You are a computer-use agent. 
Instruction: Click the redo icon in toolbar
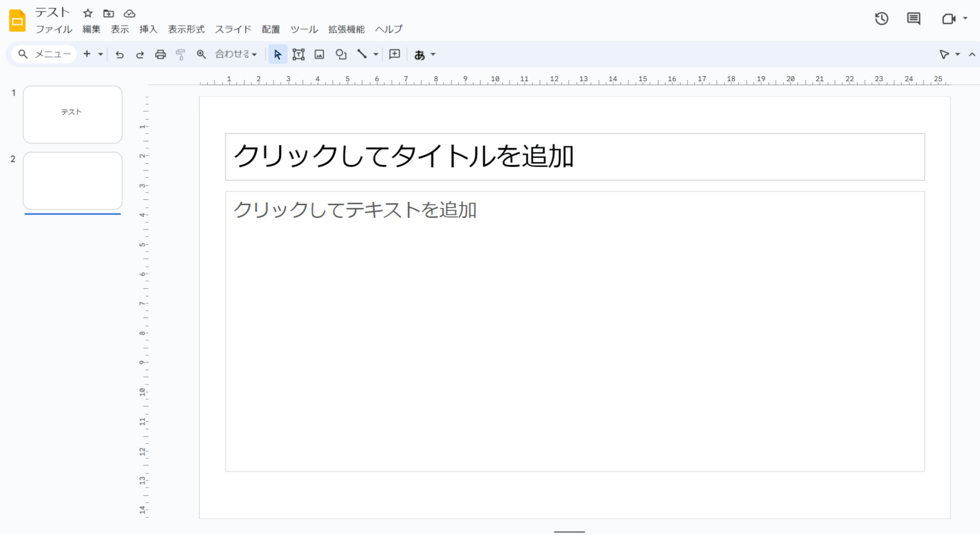click(x=140, y=54)
